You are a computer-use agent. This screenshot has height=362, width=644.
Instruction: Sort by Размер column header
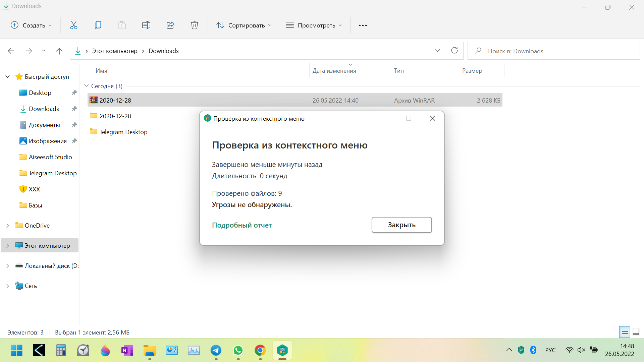coord(472,71)
